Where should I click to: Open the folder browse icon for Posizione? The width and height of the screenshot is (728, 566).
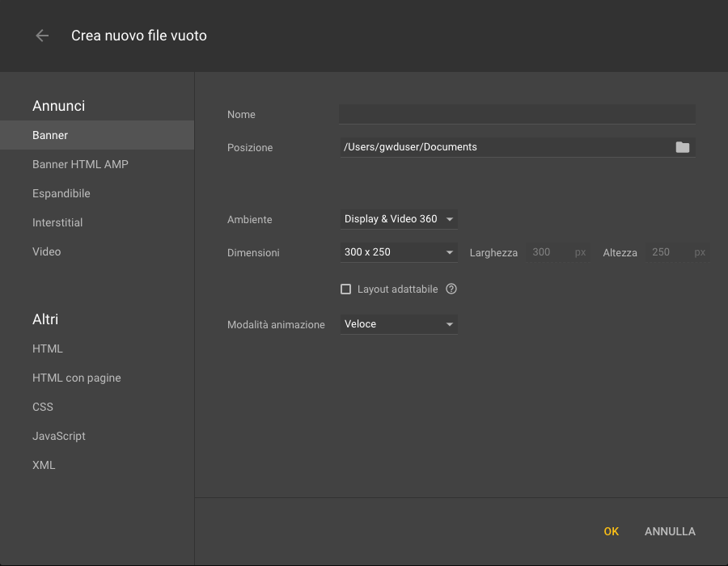click(x=683, y=147)
